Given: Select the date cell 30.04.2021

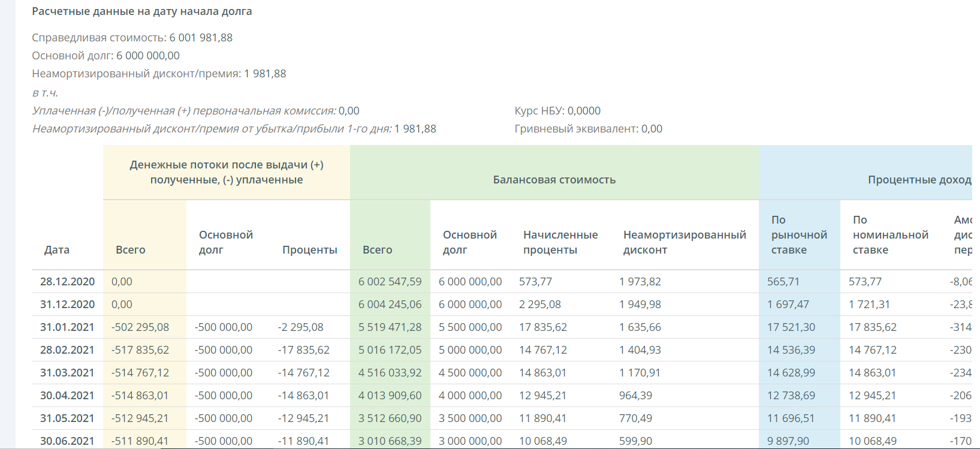Looking at the screenshot, I should pyautogui.click(x=67, y=396).
